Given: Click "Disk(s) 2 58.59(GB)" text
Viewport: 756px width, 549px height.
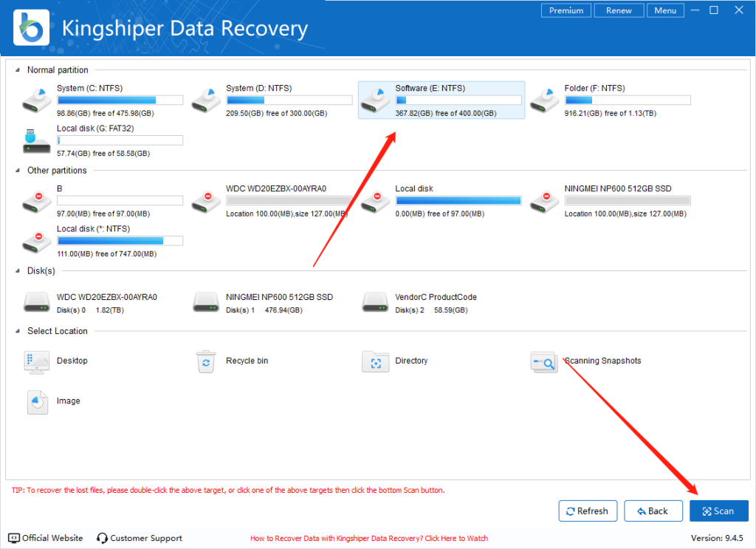Looking at the screenshot, I should tap(431, 310).
